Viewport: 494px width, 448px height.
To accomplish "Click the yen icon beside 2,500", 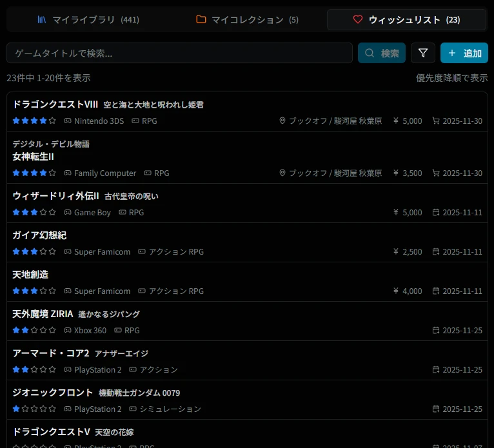I will click(x=396, y=251).
